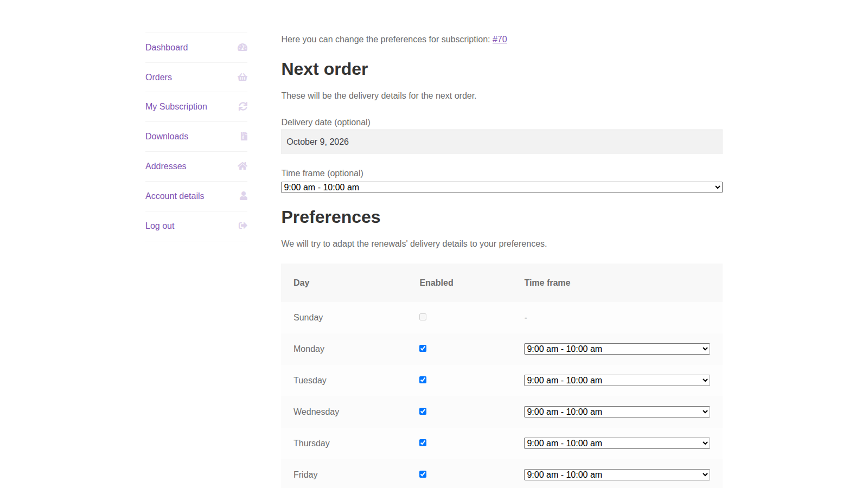Click the Downloads file icon
Image resolution: width=868 pixels, height=488 pixels.
244,137
